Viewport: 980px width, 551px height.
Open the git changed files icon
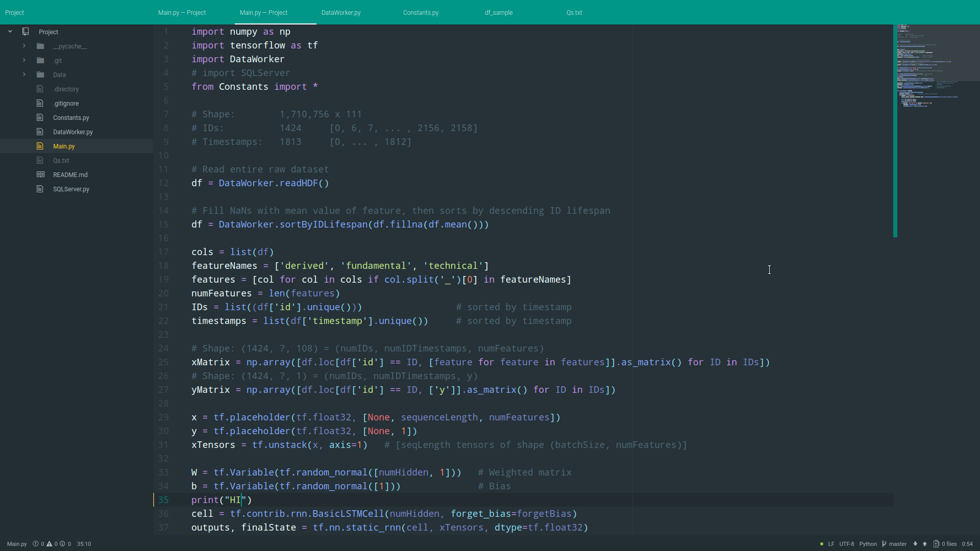936,544
